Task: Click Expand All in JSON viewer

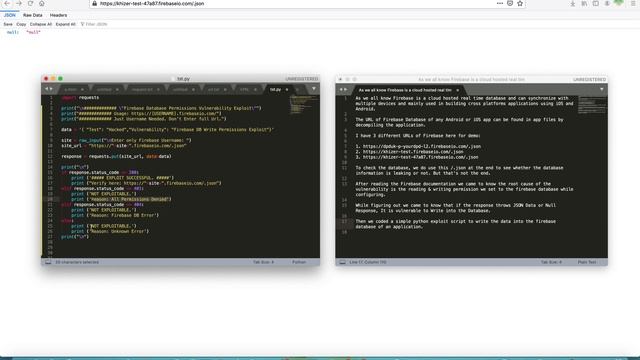Action: (x=66, y=24)
